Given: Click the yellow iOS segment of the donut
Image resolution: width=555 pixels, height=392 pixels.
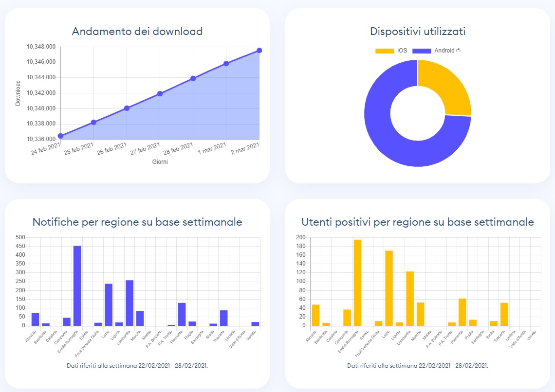Looking at the screenshot, I should [448, 88].
